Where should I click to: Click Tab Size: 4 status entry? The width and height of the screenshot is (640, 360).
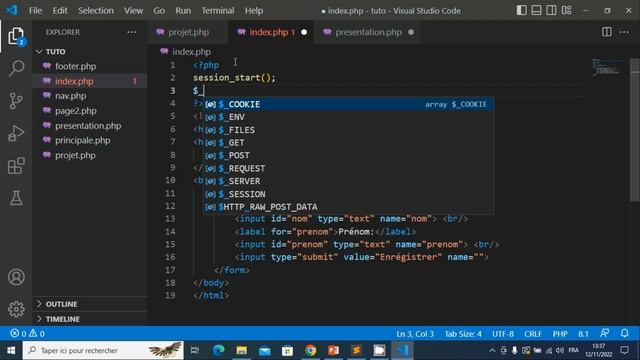tap(463, 333)
